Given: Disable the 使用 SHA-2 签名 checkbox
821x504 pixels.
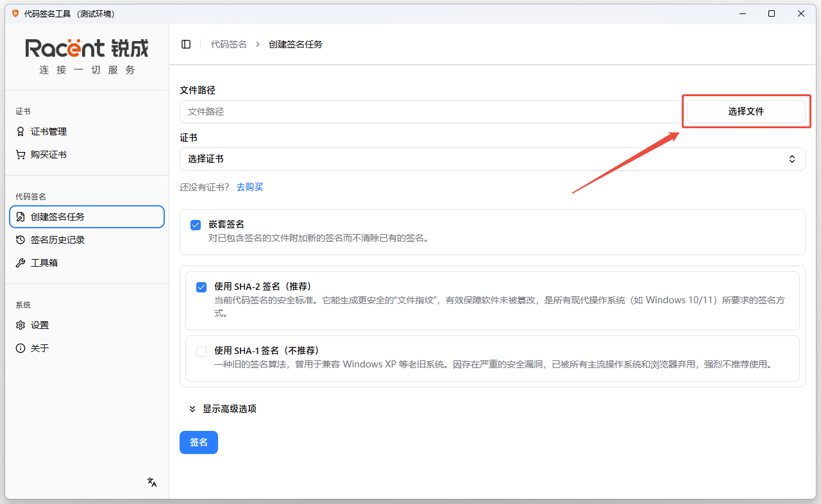Looking at the screenshot, I should click(x=201, y=287).
